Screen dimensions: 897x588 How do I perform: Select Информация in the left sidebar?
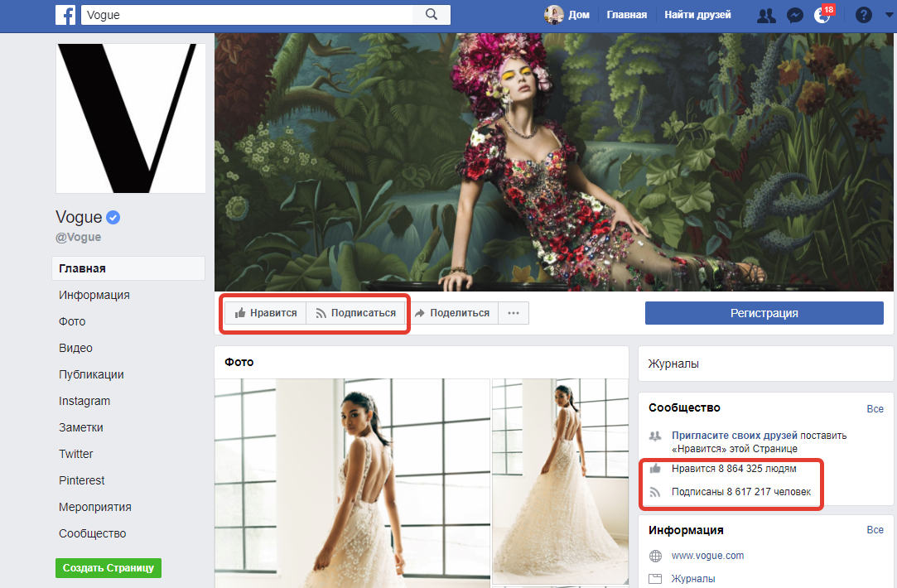[94, 295]
